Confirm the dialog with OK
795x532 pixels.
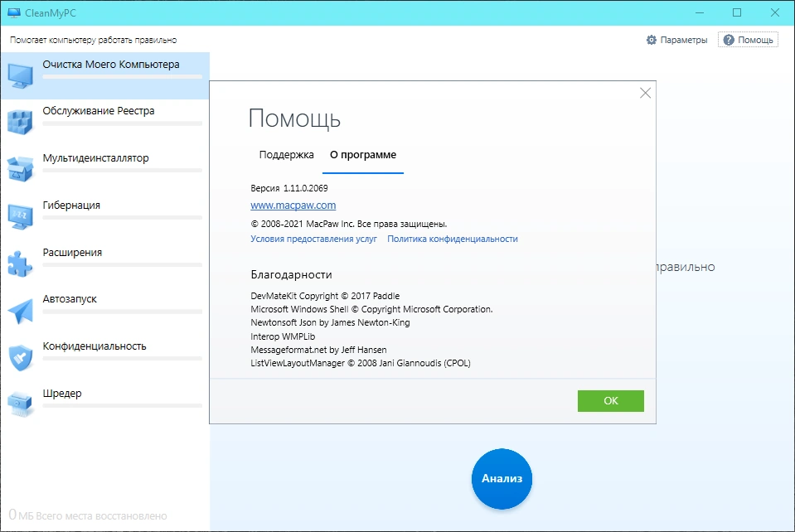coord(610,401)
